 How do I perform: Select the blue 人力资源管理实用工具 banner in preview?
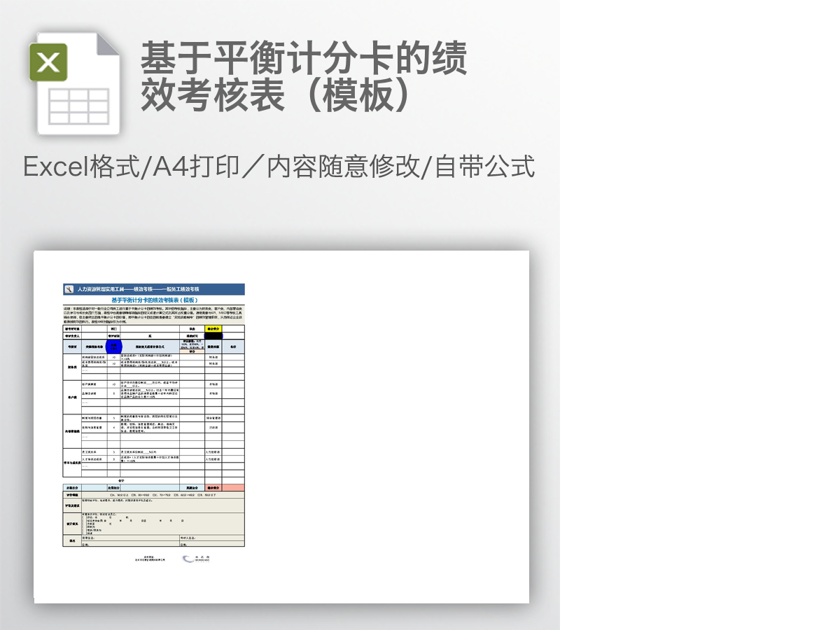click(153, 289)
